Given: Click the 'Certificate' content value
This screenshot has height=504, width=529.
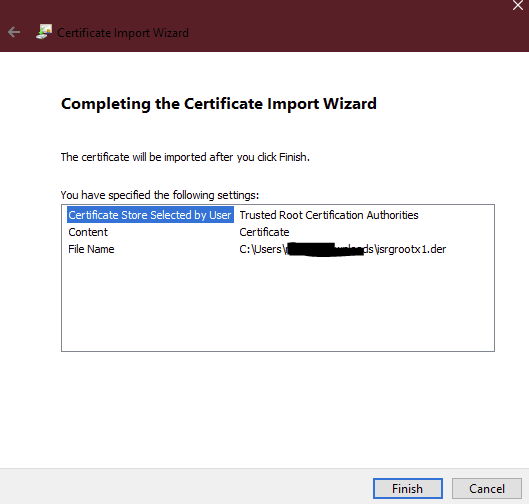Looking at the screenshot, I should (264, 232).
